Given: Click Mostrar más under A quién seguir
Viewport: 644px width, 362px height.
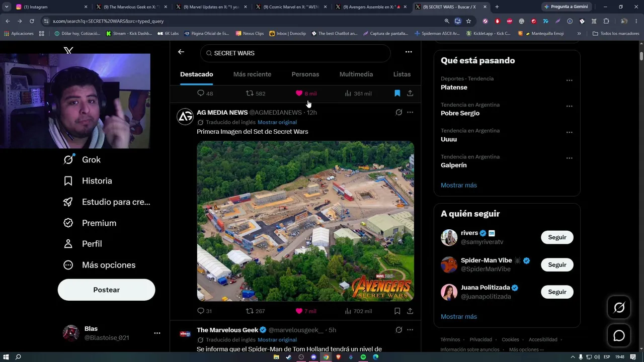Looking at the screenshot, I should pyautogui.click(x=459, y=317).
